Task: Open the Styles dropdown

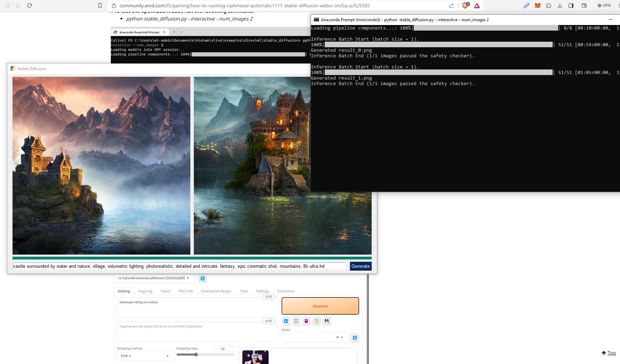Action: click(315, 337)
